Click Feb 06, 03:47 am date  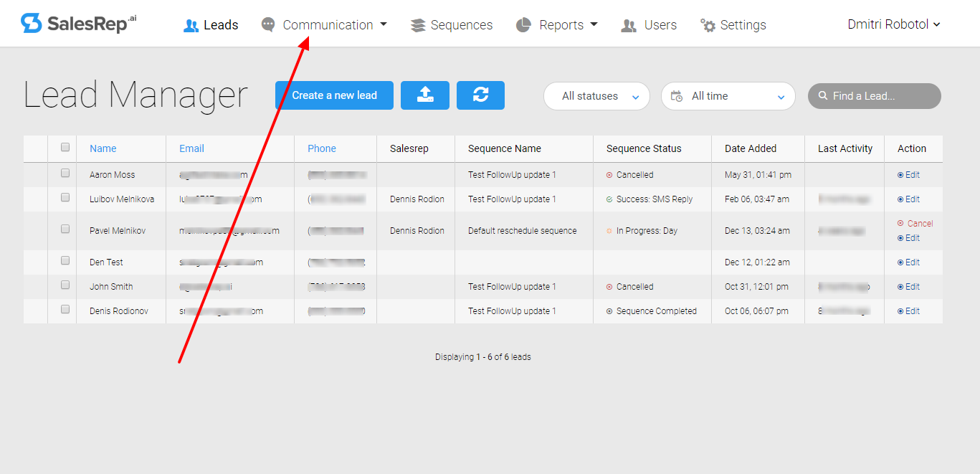(x=757, y=199)
